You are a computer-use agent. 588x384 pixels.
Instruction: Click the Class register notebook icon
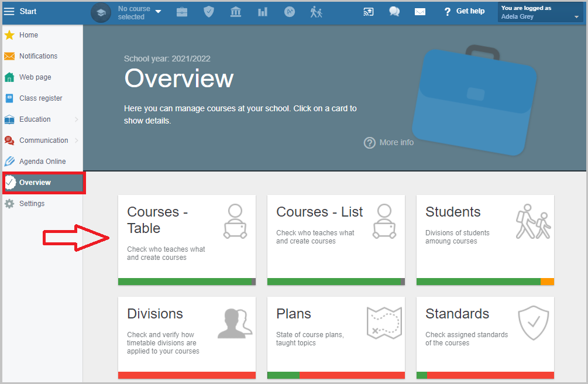click(9, 98)
